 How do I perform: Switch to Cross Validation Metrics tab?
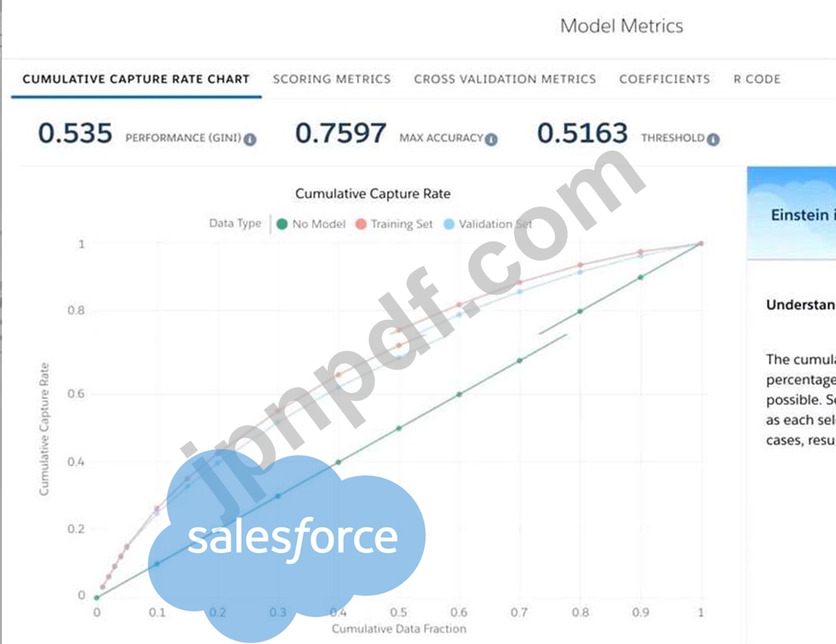pos(505,79)
